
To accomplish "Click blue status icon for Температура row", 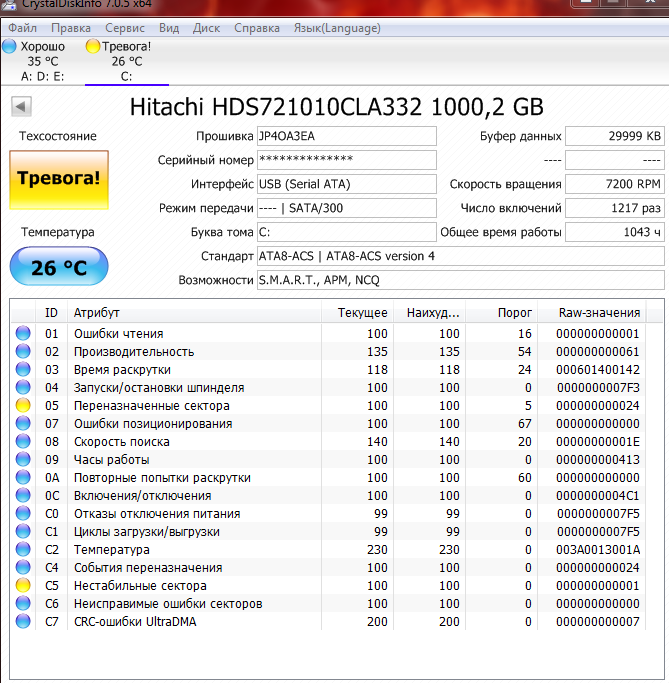I will [x=23, y=550].
